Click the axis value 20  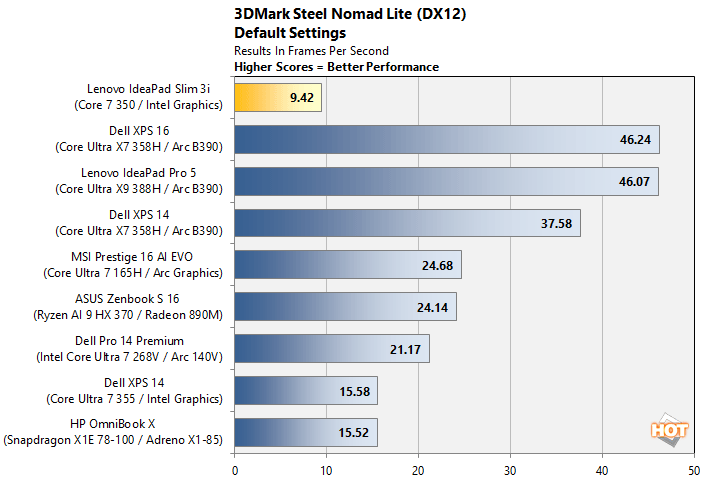[x=418, y=471]
